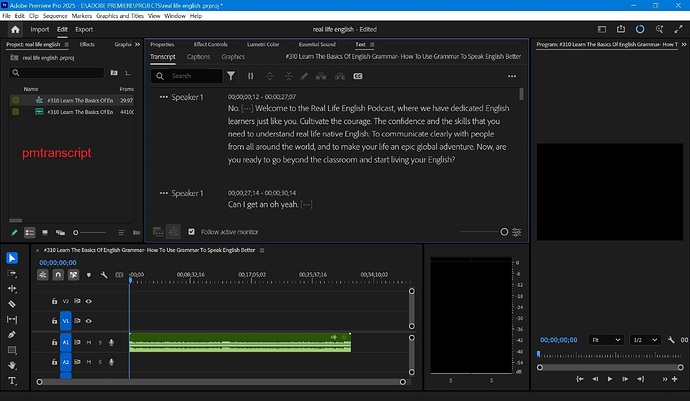The height and width of the screenshot is (401, 690).
Task: Select the Hand tool
Action: point(12,365)
